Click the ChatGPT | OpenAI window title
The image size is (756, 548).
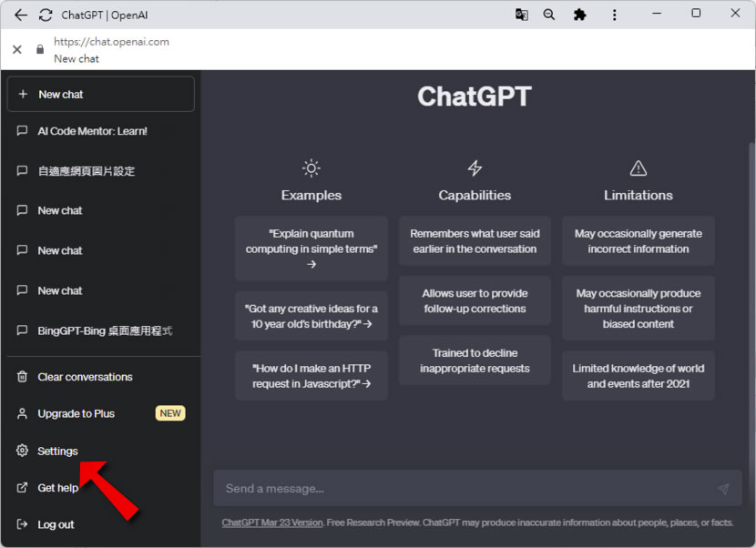(105, 15)
